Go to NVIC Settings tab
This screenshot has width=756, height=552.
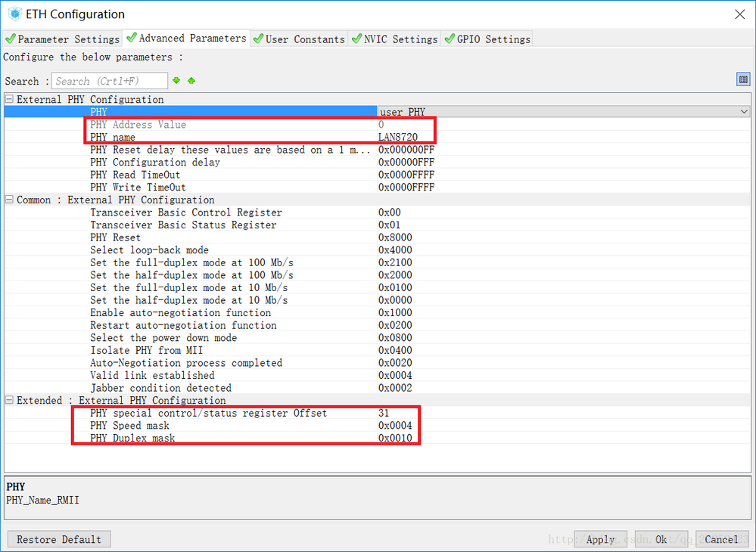coord(394,39)
